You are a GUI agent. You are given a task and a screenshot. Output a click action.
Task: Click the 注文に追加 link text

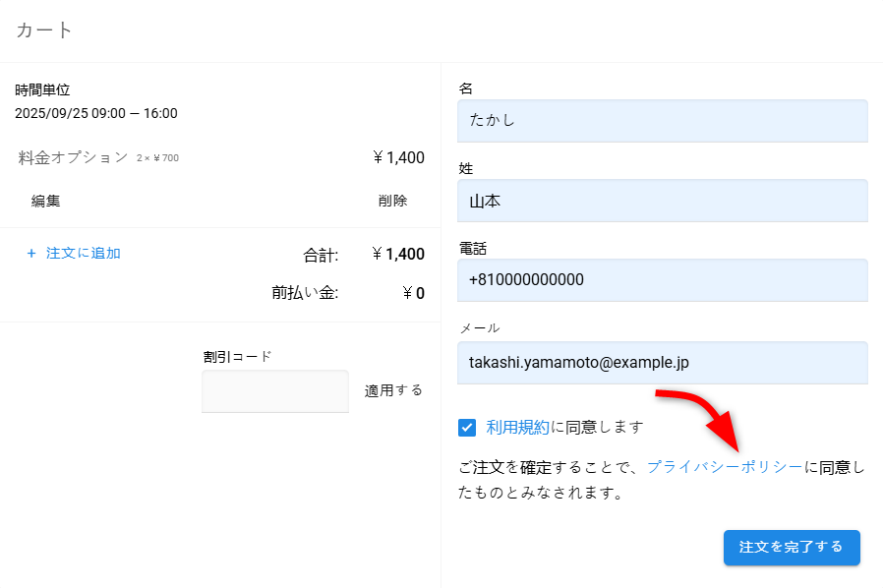84,253
